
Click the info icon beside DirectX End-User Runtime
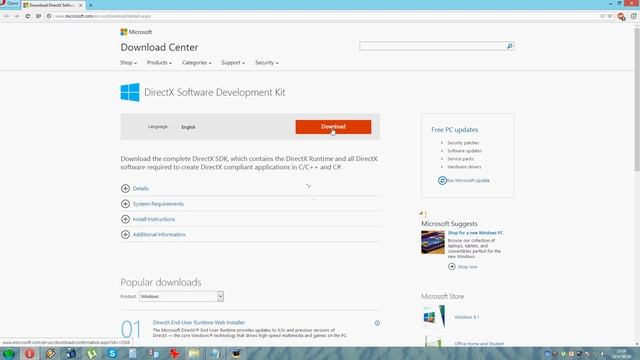pos(377,323)
